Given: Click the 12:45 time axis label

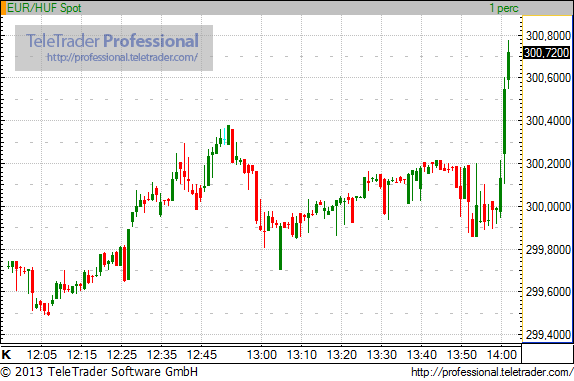Looking at the screenshot, I should pyautogui.click(x=202, y=354).
